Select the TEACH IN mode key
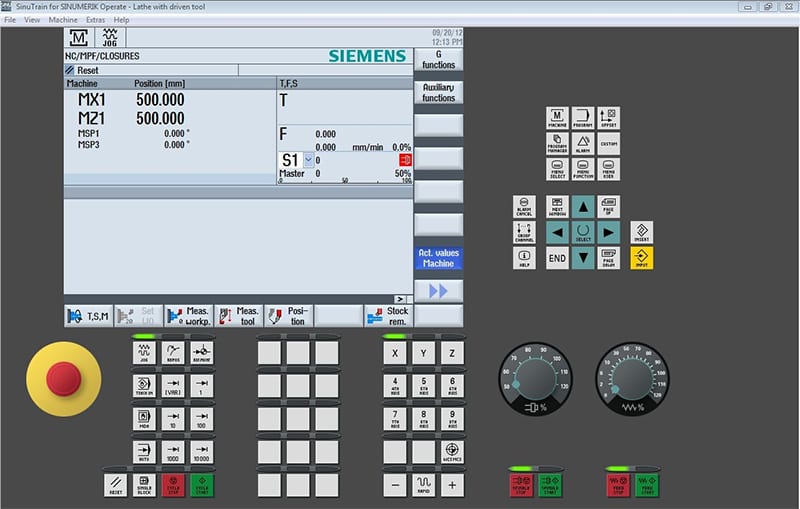Screen dimensions: 800x509 click(144, 386)
